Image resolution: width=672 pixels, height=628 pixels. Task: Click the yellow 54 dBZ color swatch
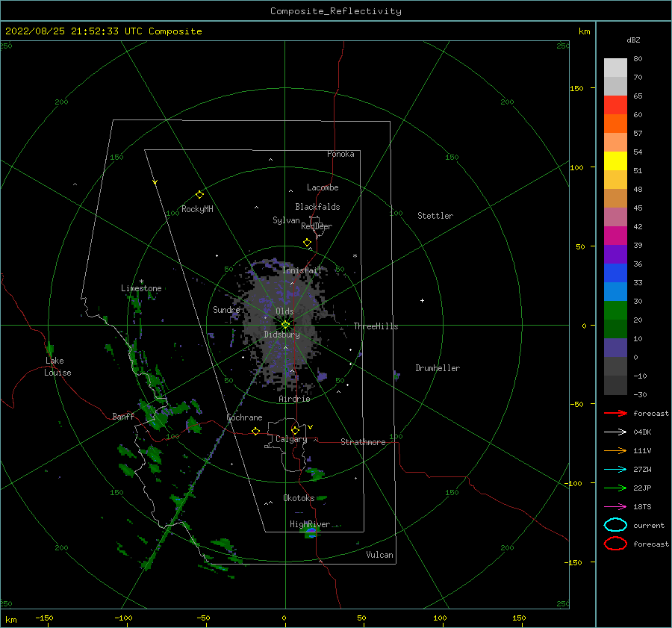[x=615, y=161]
